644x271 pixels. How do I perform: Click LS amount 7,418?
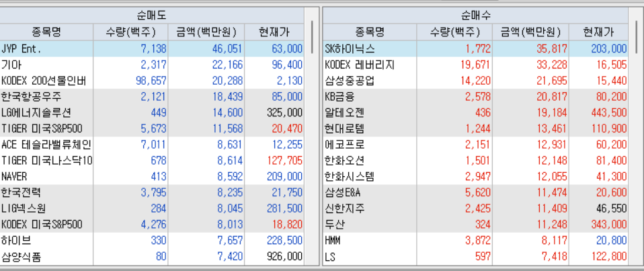pyautogui.click(x=555, y=258)
